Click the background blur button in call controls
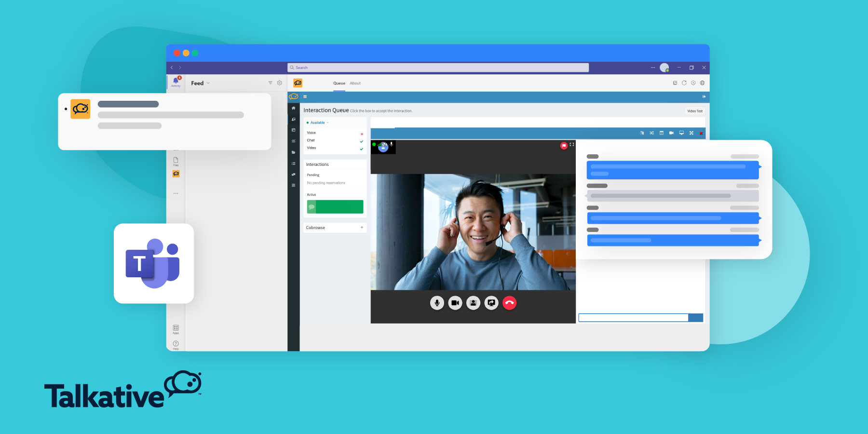 coord(473,303)
